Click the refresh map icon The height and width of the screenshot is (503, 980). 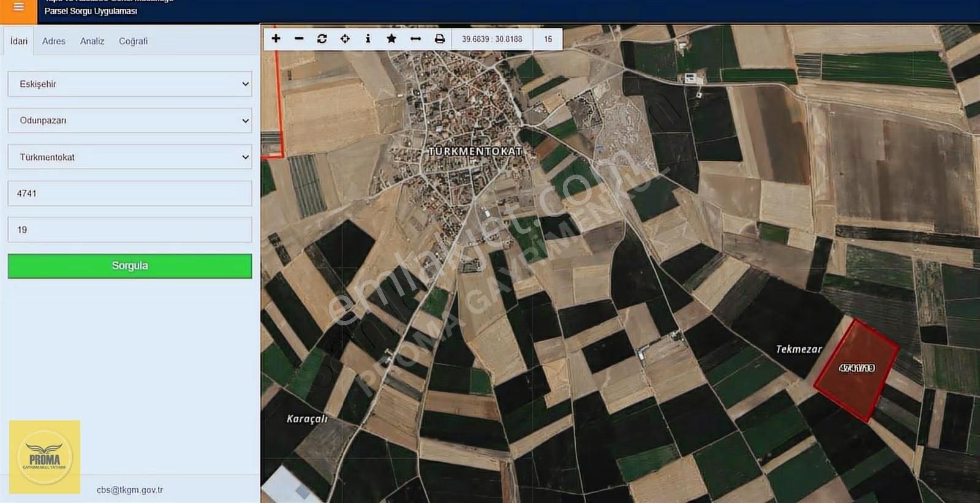coord(322,39)
